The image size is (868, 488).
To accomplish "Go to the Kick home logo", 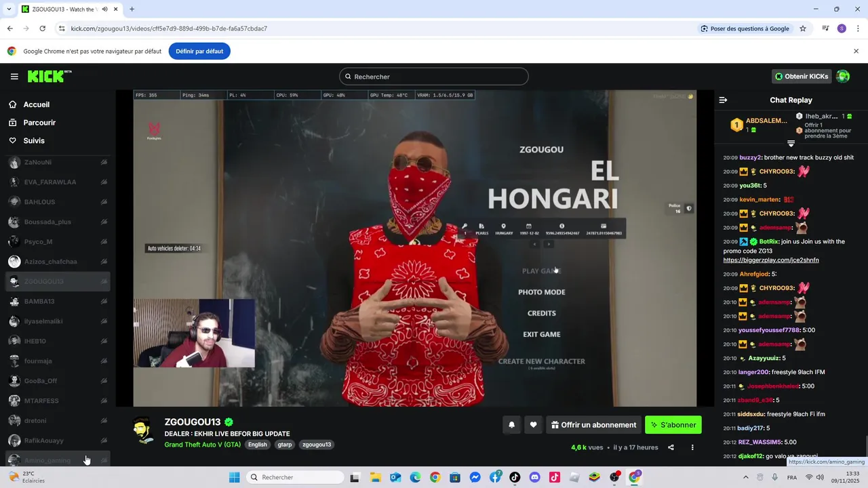I will (50, 77).
